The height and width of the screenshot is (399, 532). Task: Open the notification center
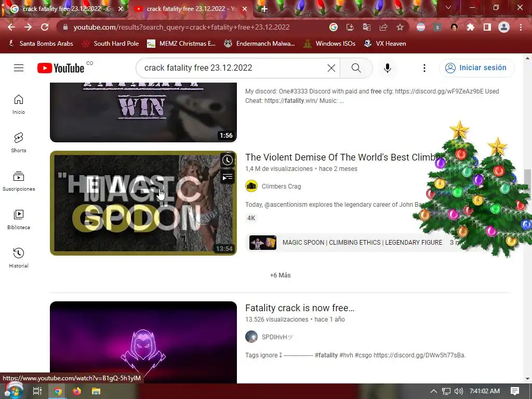click(x=515, y=391)
